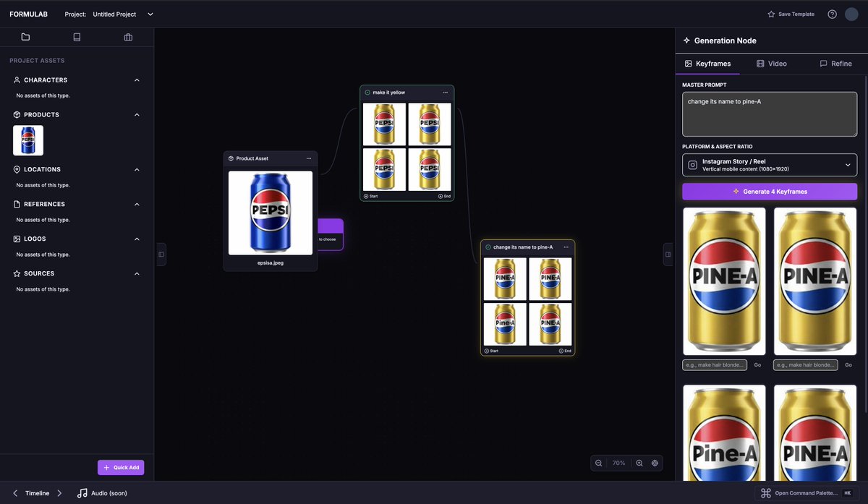
Task: Open the user avatar menu
Action: point(851,14)
